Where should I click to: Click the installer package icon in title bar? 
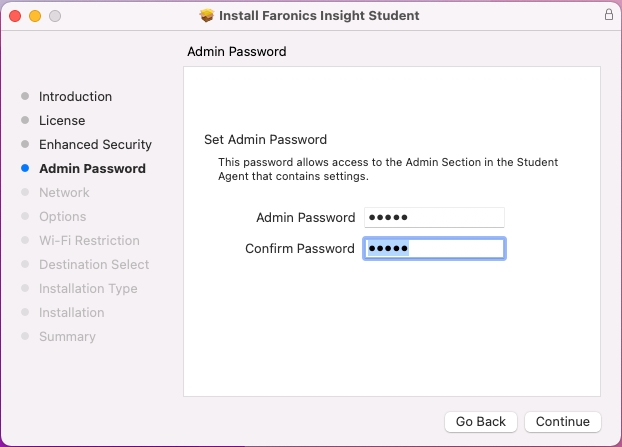(x=207, y=16)
